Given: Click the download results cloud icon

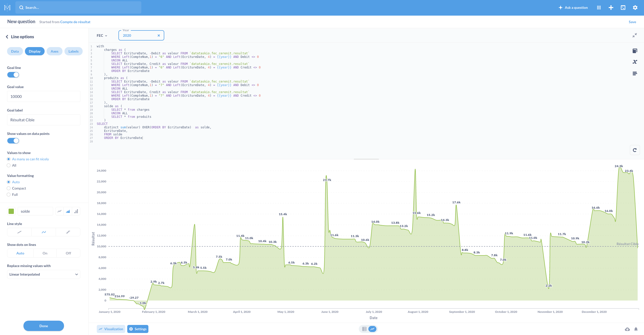Looking at the screenshot, I should pos(627,329).
